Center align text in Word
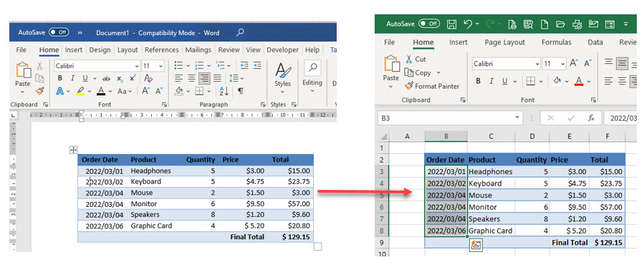The image size is (644, 270). coord(191,78)
